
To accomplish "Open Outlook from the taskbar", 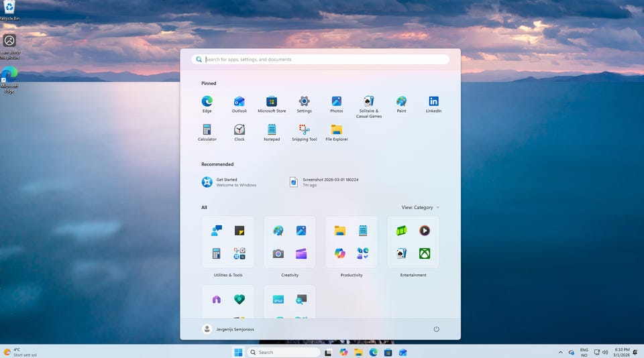I will [x=403, y=352].
